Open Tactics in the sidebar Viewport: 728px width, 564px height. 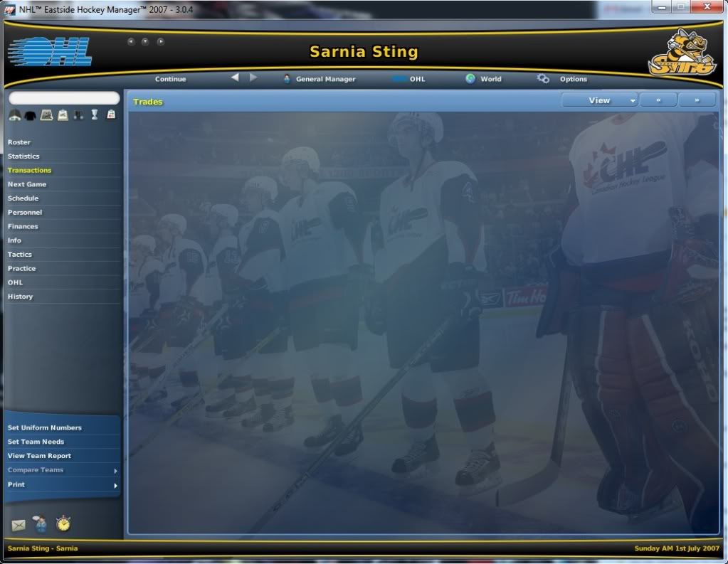click(19, 255)
